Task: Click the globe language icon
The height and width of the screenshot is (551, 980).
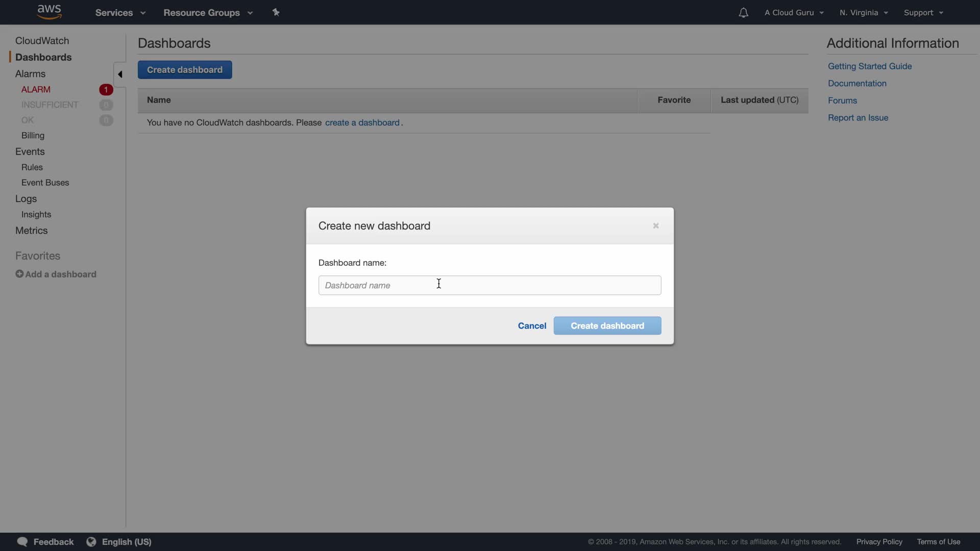Action: [x=91, y=541]
